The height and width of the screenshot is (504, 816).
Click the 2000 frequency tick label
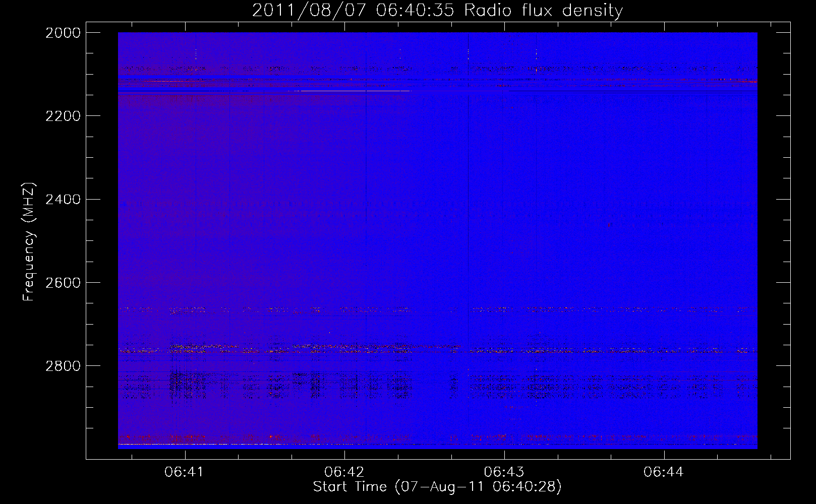[x=63, y=33]
